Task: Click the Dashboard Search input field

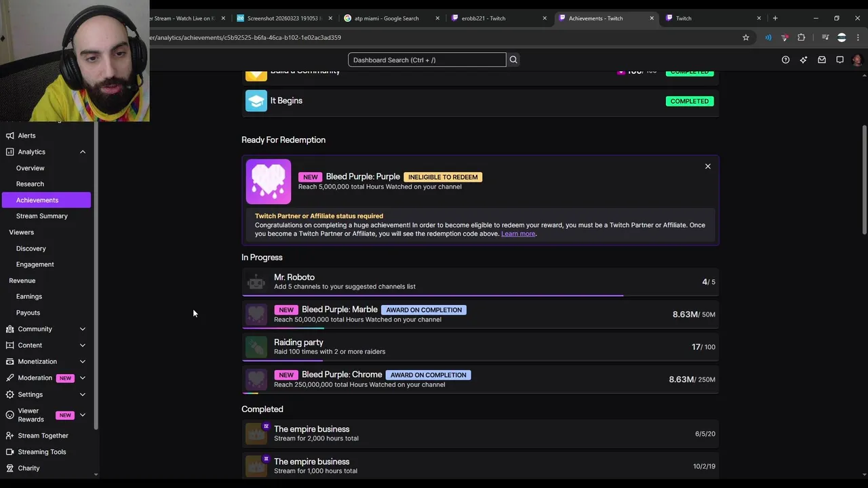Action: [427, 60]
